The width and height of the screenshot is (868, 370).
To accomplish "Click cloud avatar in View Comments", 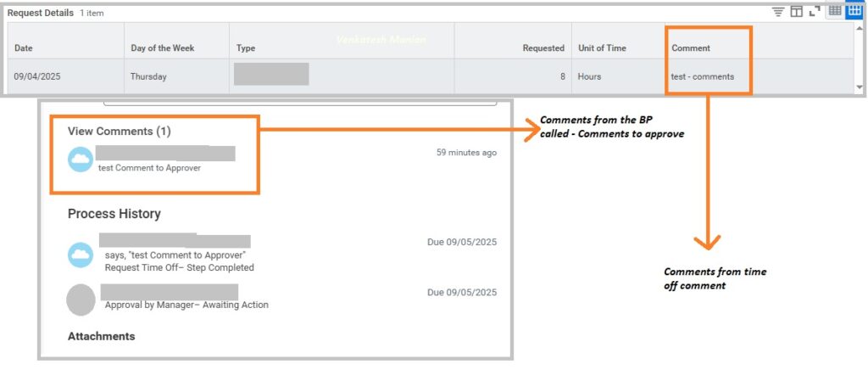I will pos(81,160).
